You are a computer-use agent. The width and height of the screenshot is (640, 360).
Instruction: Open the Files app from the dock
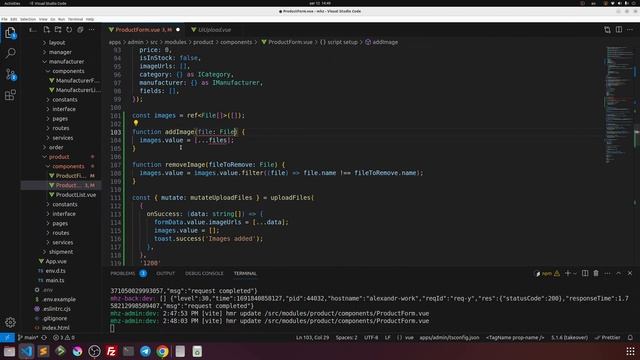(9, 351)
